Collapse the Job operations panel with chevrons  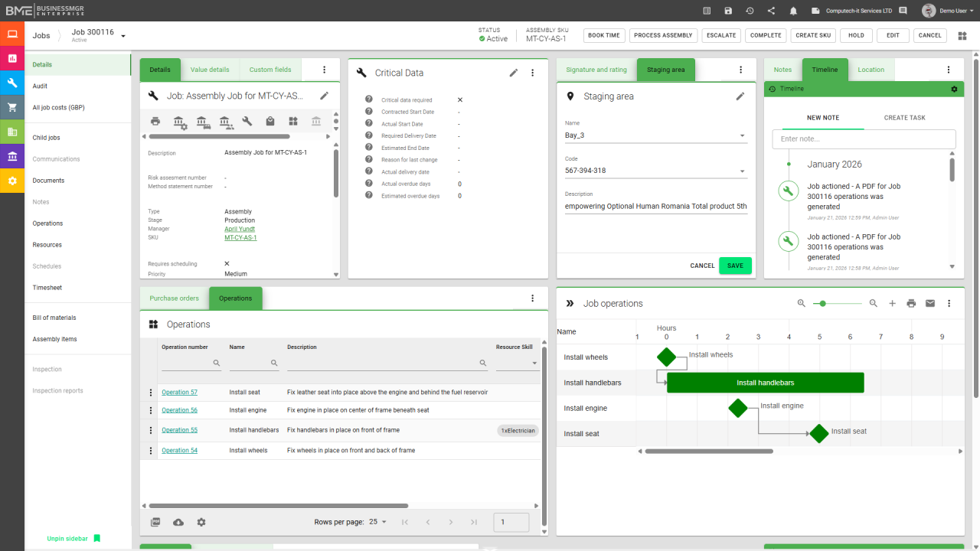[570, 303]
